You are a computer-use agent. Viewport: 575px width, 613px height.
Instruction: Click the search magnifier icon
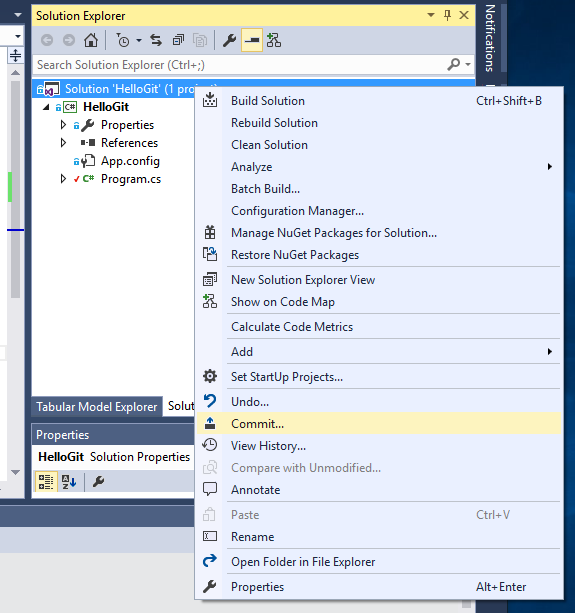[453, 64]
